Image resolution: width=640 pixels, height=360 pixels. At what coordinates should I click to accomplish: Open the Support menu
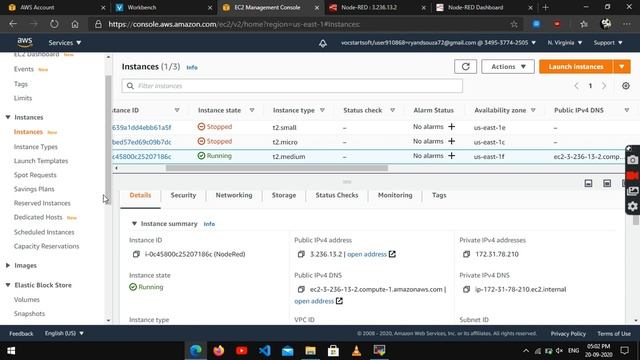pyautogui.click(x=608, y=43)
